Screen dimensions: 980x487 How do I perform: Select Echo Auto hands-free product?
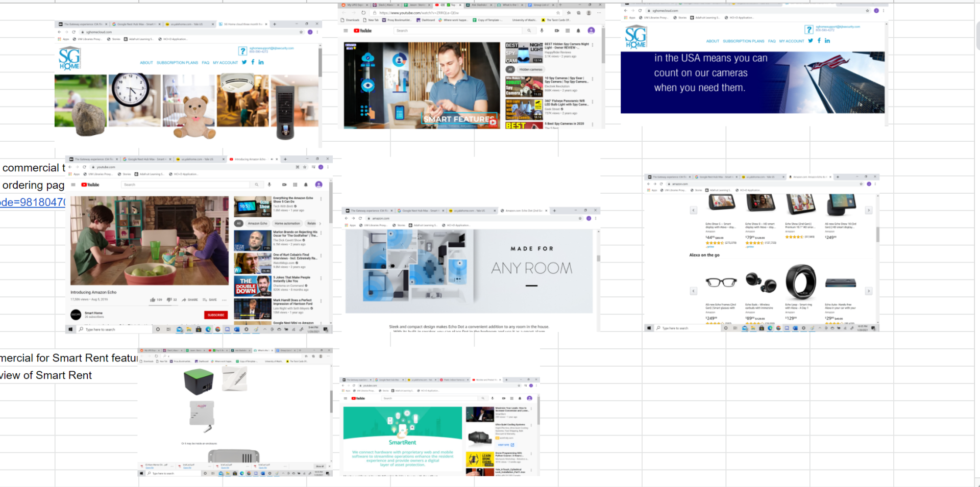coord(840,283)
